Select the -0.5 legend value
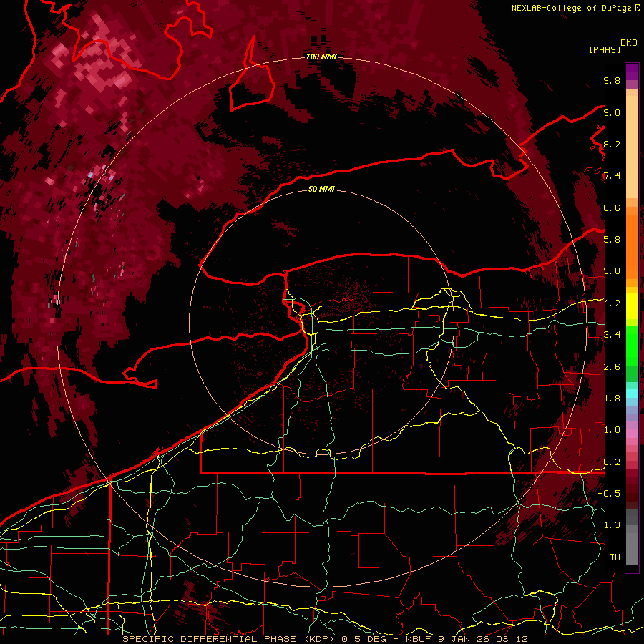This screenshot has width=644, height=644. [609, 494]
